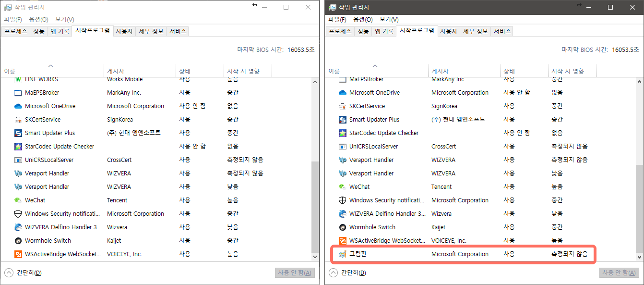Select 시작프로그램 tab in right window
The width and height of the screenshot is (644, 285).
[417, 31]
